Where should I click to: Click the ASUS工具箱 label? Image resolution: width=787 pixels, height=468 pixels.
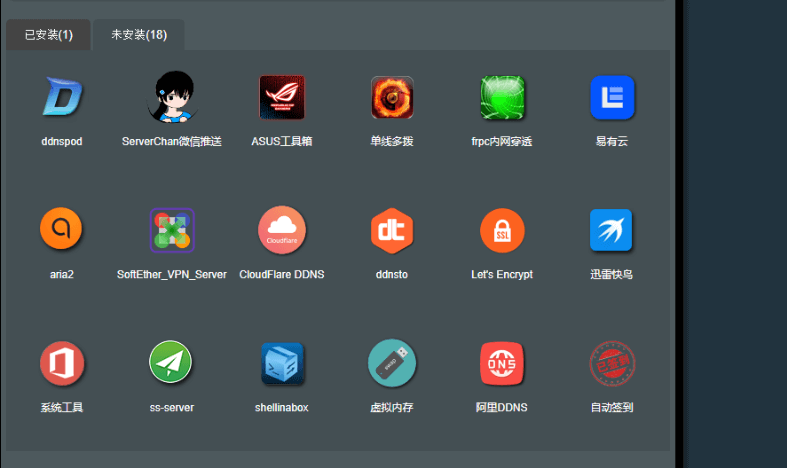coord(282,141)
